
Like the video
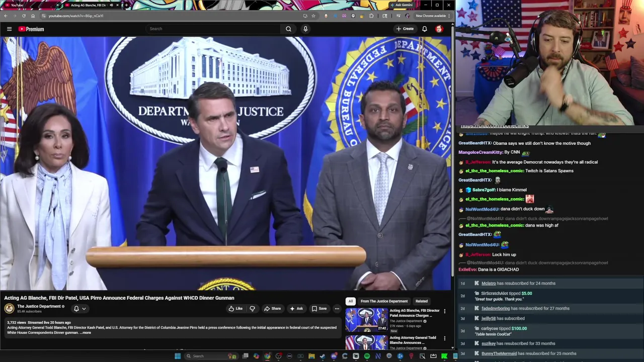pos(235,309)
